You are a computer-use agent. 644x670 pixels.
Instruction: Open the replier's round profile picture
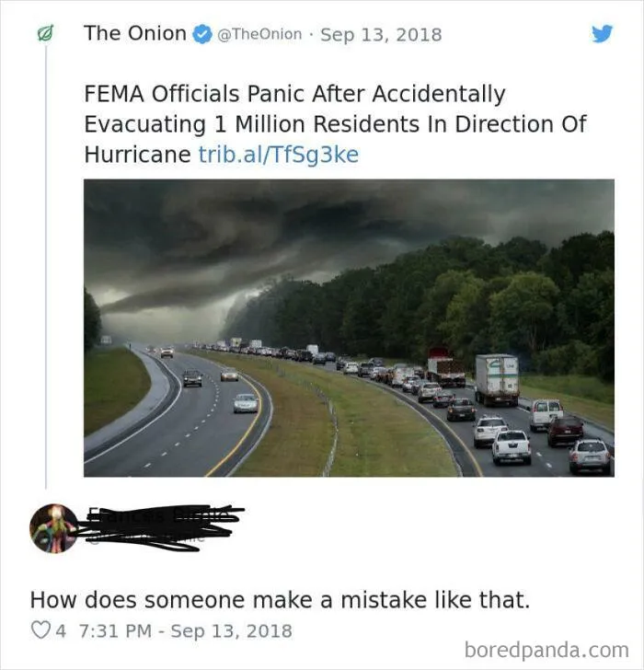[x=54, y=528]
